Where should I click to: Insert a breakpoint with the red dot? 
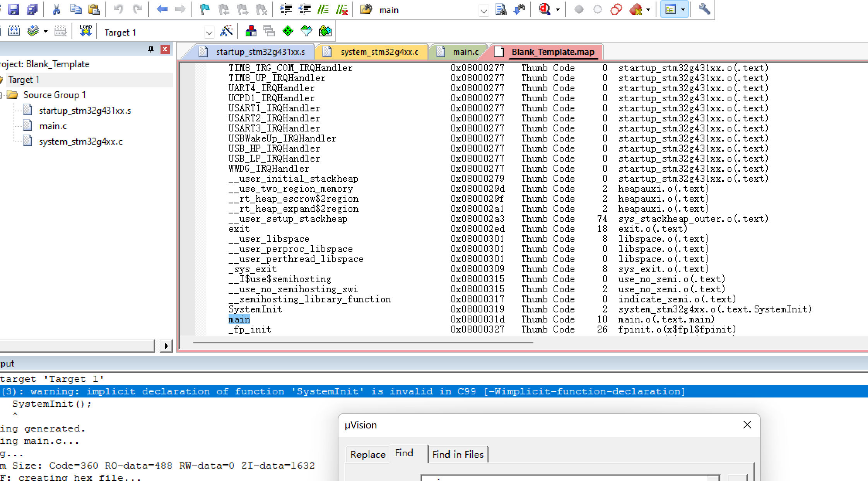[x=579, y=9]
